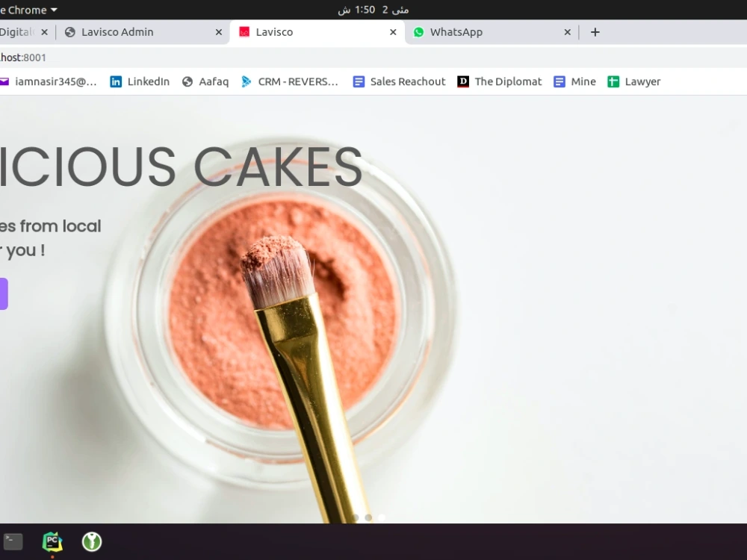Close the Digital tab
747x560 pixels.
[x=44, y=32]
